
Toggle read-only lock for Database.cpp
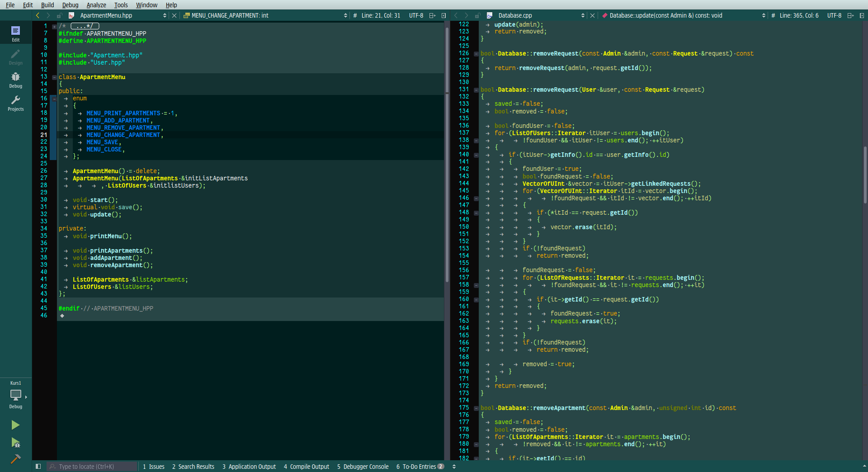point(477,15)
